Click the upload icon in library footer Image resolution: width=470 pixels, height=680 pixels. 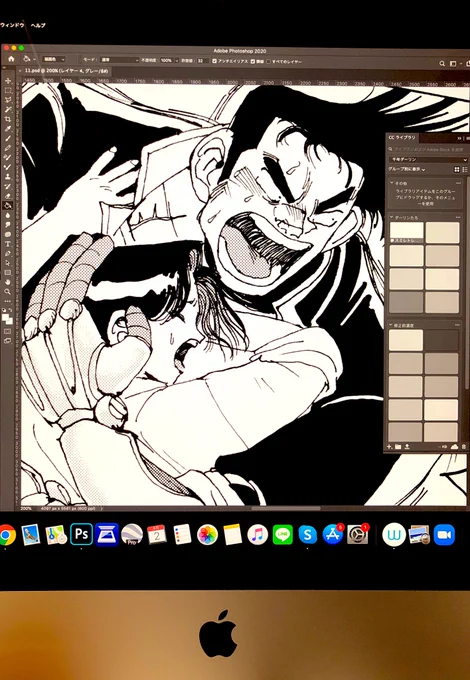click(x=408, y=446)
